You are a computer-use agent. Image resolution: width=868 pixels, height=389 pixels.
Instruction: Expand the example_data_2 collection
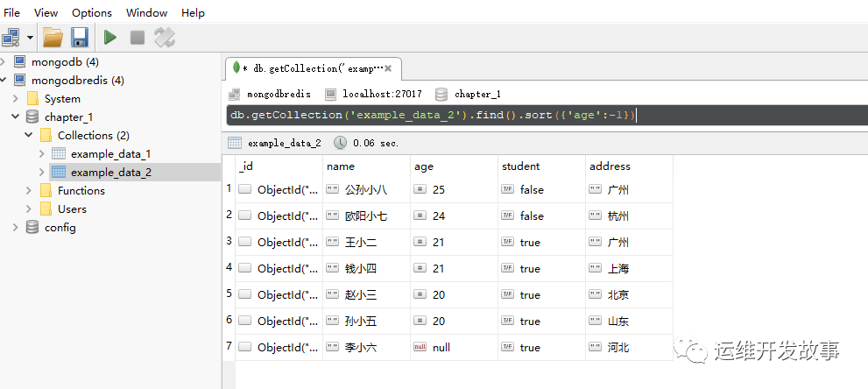(x=42, y=172)
